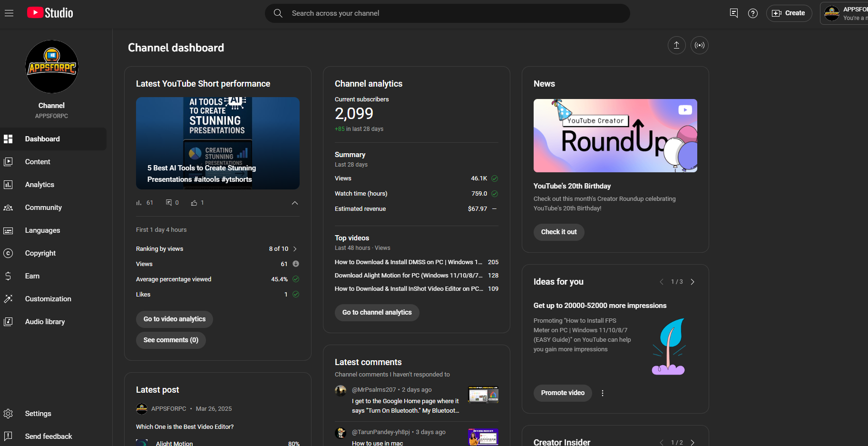
Task: Click the Short's likes thumbs-up icon
Action: [194, 203]
